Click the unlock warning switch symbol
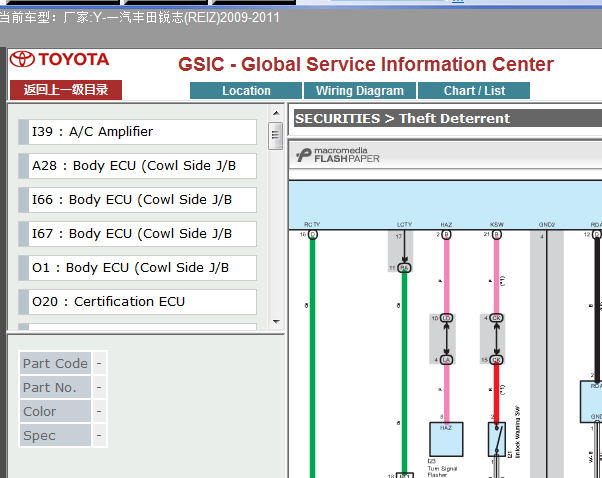The image size is (602, 478). 497,440
